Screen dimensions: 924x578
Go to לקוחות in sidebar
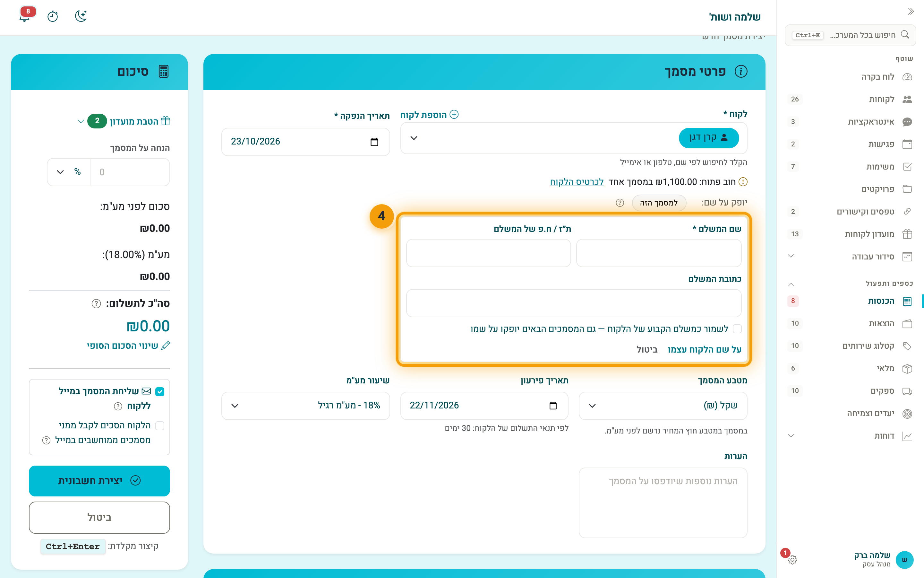coord(850,100)
